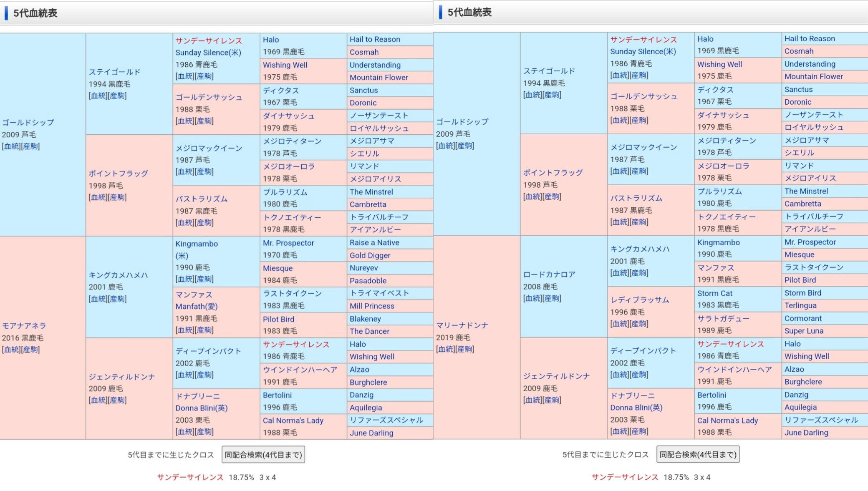Click Super Luna ancestor link

tap(804, 331)
